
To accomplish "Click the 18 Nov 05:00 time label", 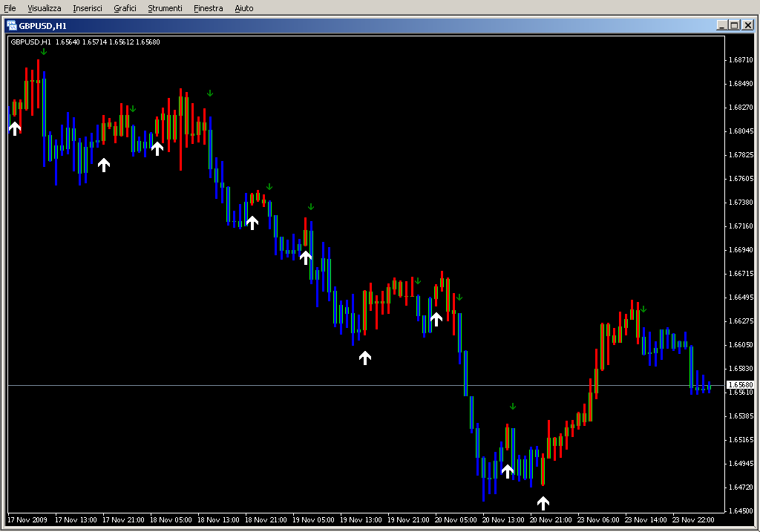I will (x=171, y=520).
